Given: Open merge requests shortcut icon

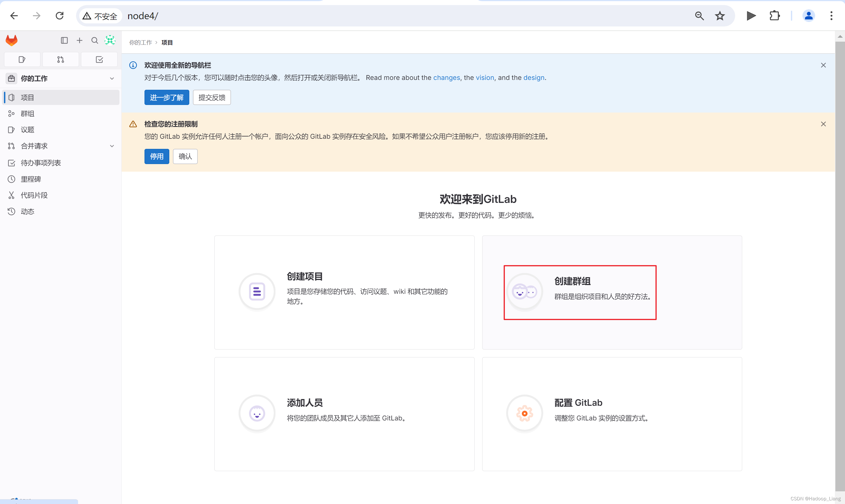Looking at the screenshot, I should 61,59.
